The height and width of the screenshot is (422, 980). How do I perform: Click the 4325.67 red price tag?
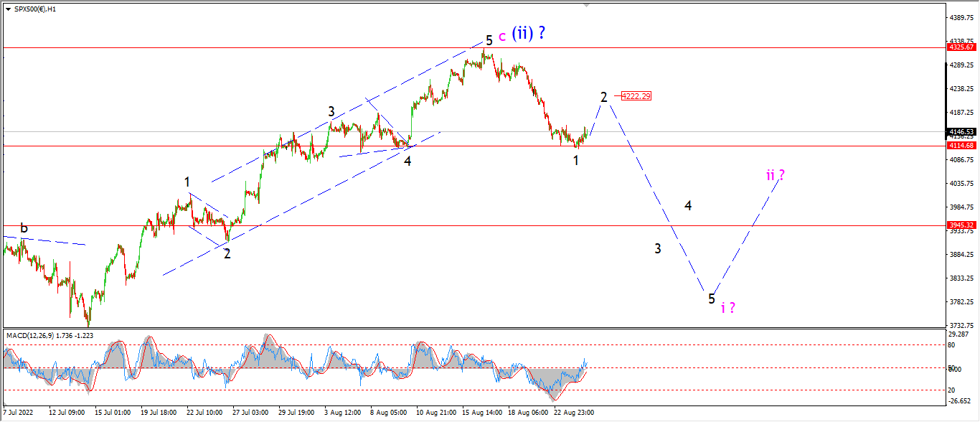point(961,47)
